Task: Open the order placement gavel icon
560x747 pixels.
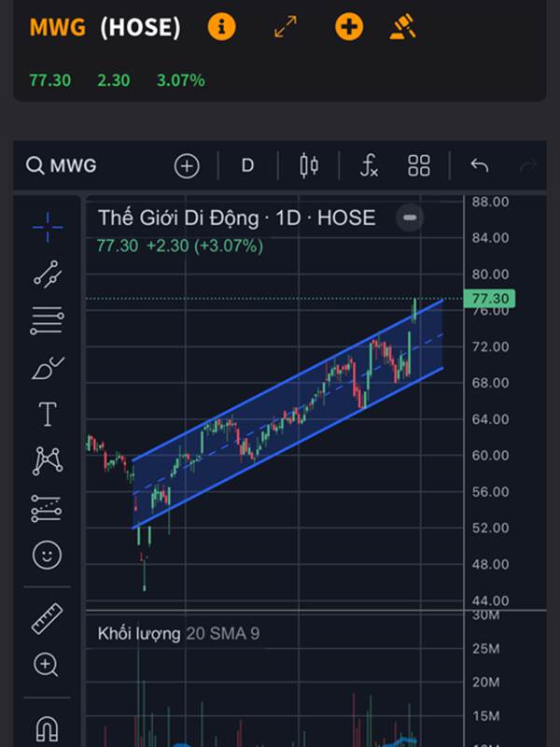Action: (x=403, y=27)
